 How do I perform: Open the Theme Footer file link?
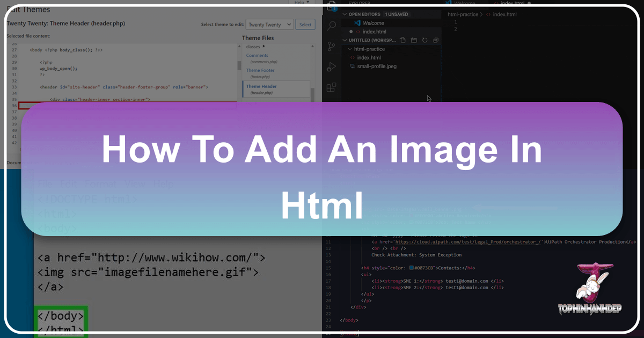[x=260, y=70]
